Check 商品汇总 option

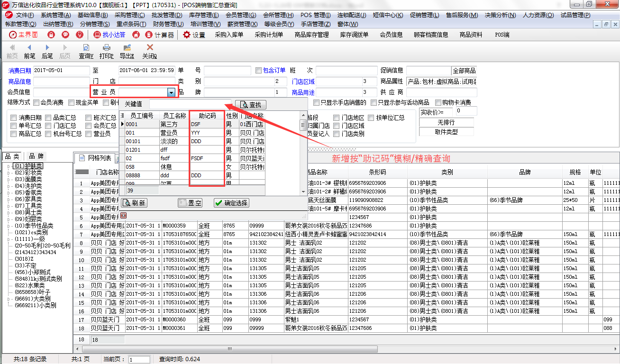pos(13,134)
